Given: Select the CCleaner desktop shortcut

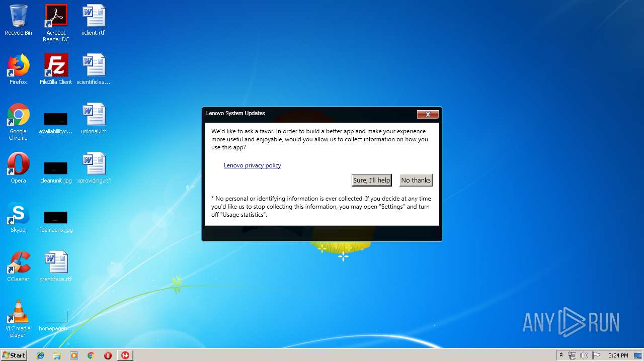Looking at the screenshot, I should tap(18, 266).
